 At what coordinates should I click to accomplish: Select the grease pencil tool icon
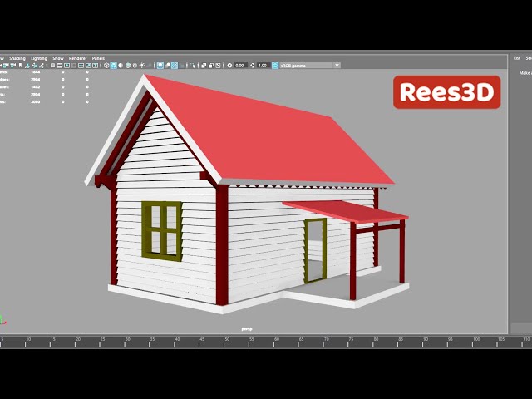[x=41, y=65]
